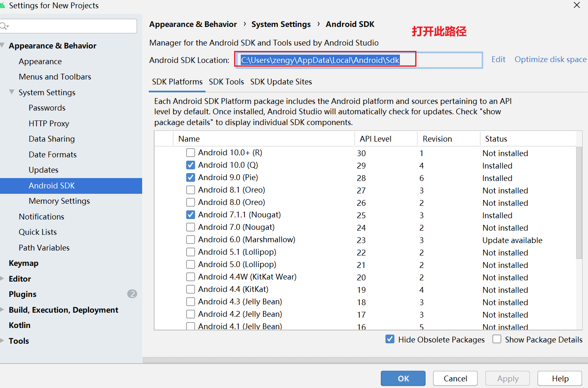588x388 pixels.
Task: Open Memory Settings page
Action: click(59, 201)
